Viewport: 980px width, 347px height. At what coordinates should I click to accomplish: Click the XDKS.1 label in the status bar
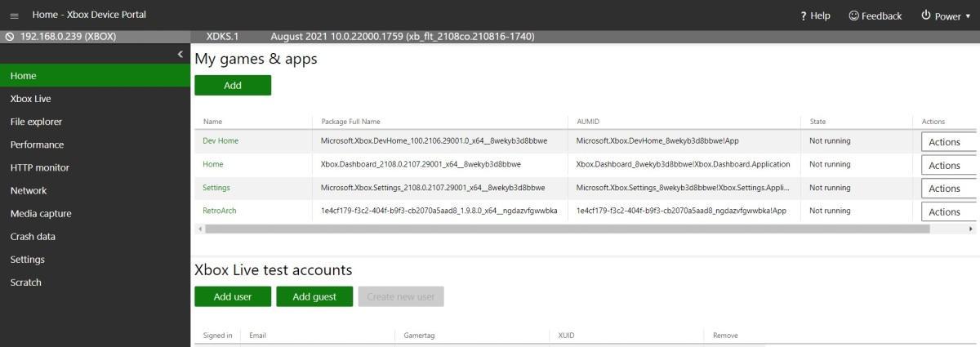click(x=222, y=37)
